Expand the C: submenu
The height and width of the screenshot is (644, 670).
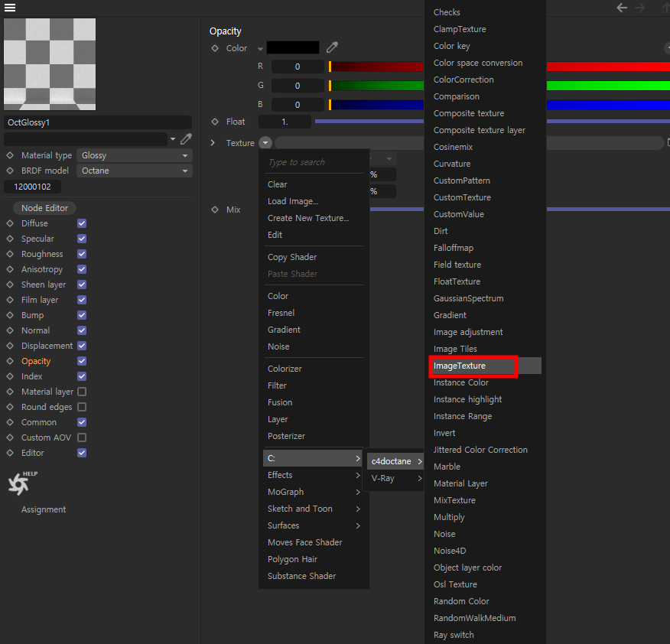coord(313,458)
